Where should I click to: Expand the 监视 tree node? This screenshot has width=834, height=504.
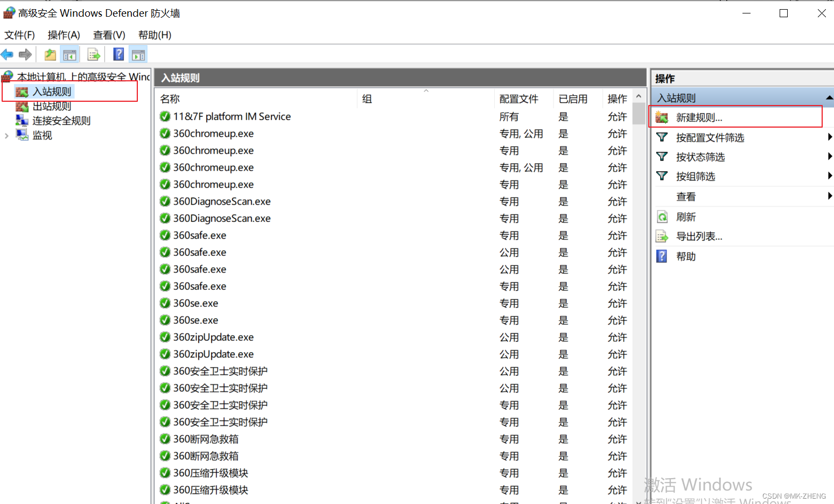coord(6,136)
